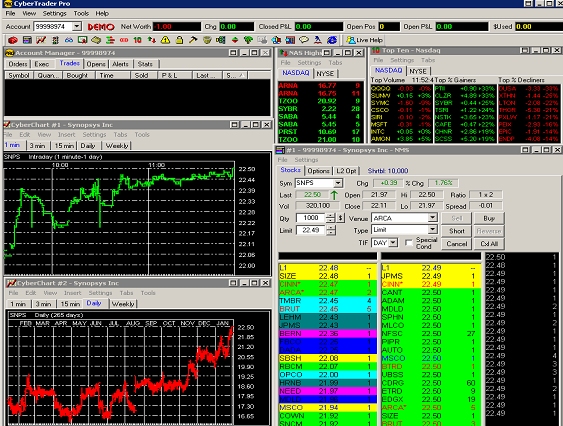The width and height of the screenshot is (563, 426).
Task: Click the monitor with red mark toolbar icon
Action: [x=83, y=40]
